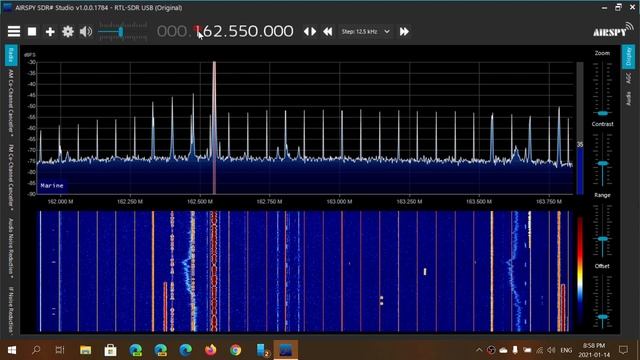Step frequency down with the rewind arrows
Screen dimensions: 640x360
point(328,31)
